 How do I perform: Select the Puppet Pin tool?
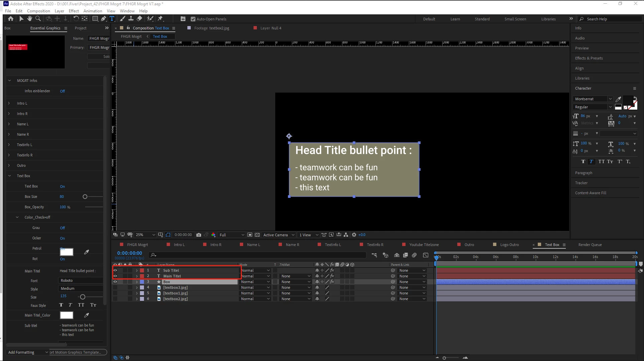coord(160,19)
